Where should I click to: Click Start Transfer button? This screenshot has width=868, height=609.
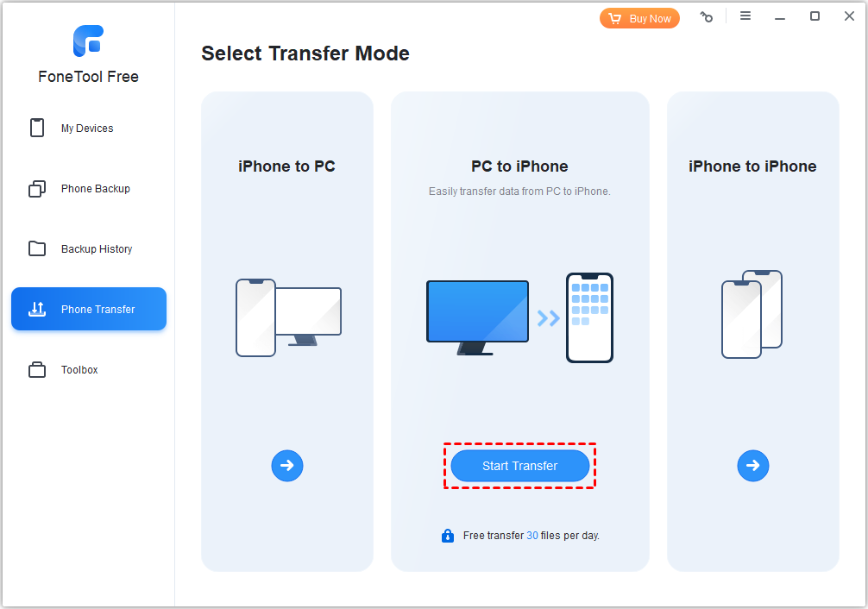coord(519,466)
